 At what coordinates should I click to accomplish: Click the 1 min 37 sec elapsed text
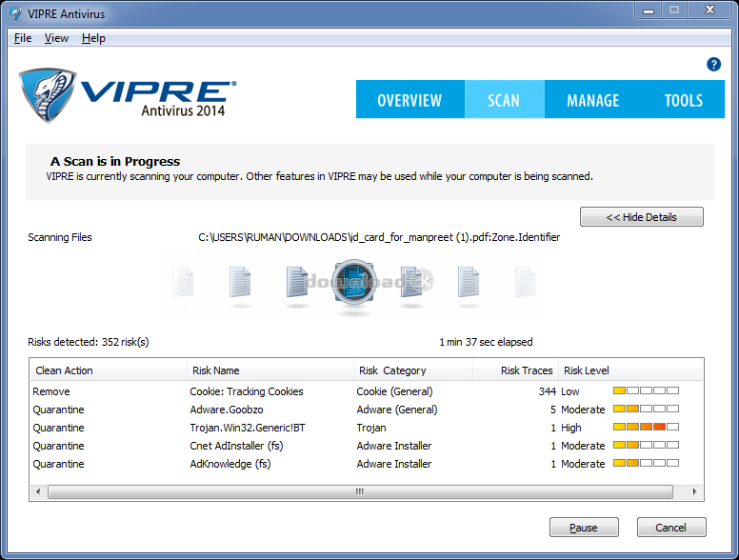click(486, 342)
